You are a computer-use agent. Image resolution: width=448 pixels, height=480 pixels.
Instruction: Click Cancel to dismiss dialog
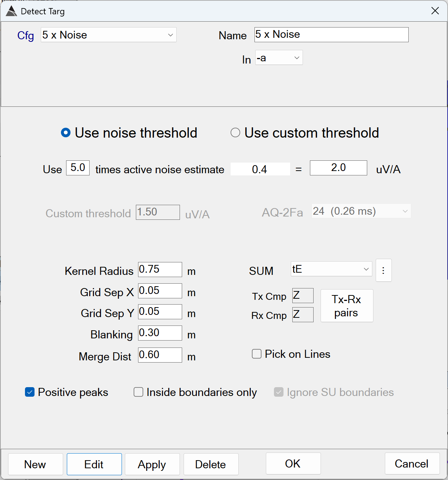(412, 463)
